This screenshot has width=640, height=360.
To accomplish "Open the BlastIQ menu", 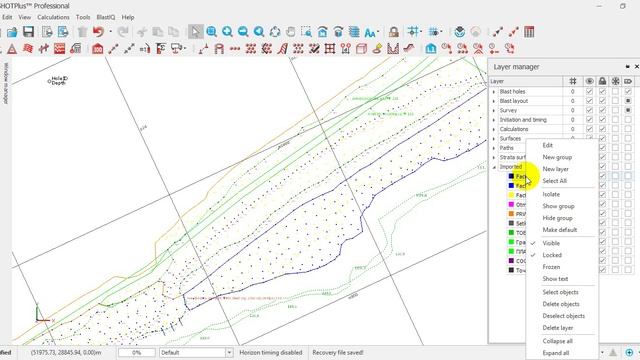I will click(x=106, y=17).
